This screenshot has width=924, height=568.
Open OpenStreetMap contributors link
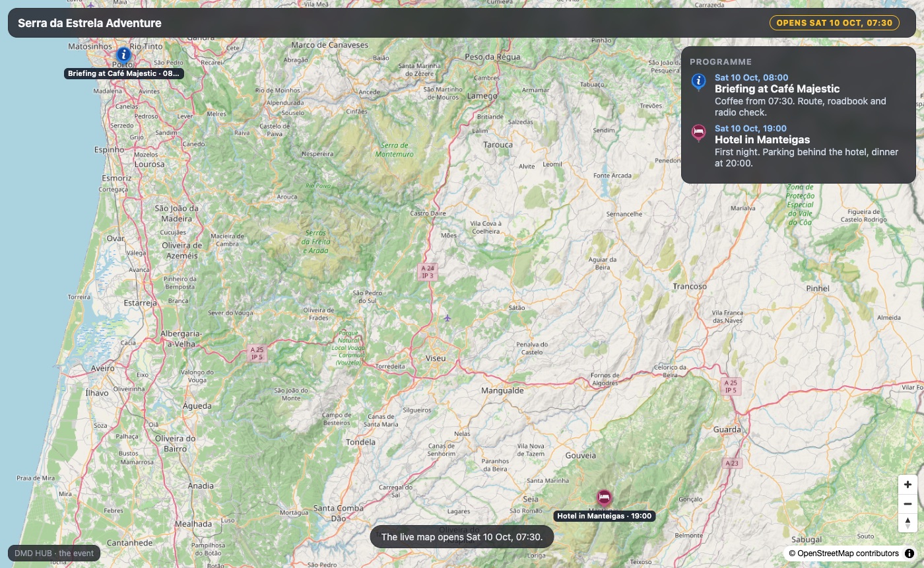[x=848, y=553]
